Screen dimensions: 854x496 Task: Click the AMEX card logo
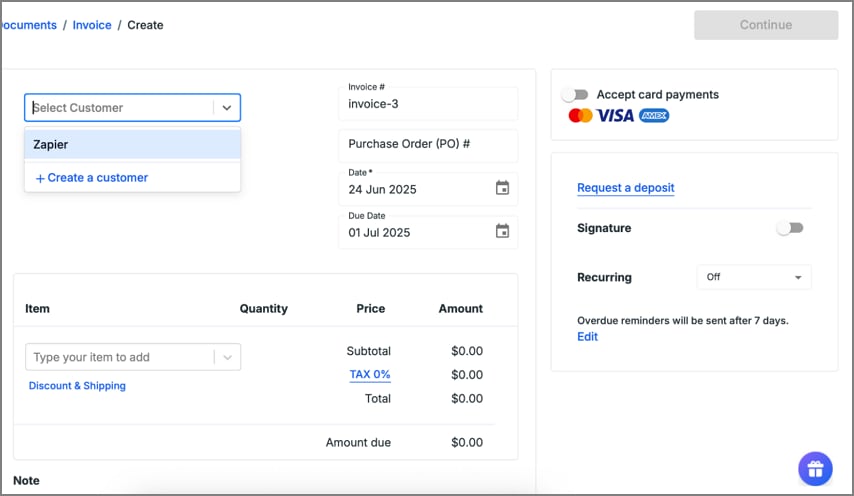tap(654, 115)
